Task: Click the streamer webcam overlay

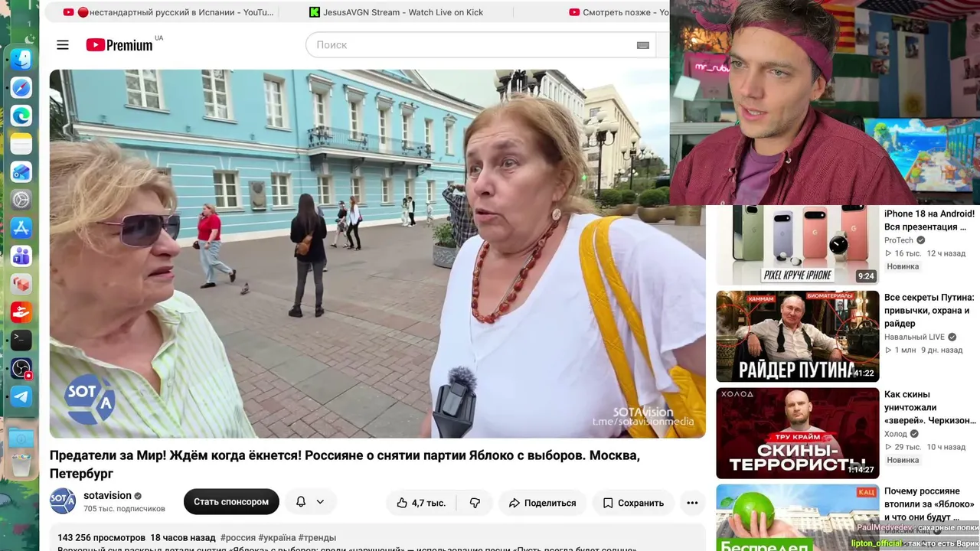Action: (x=825, y=103)
